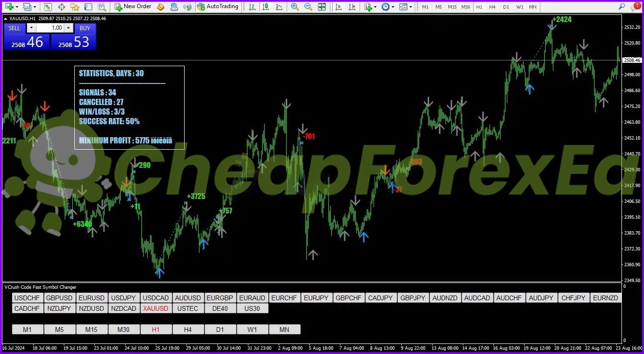Image resolution: width=644 pixels, height=354 pixels.
Task: Toggle the AutoTrading button
Action: click(x=218, y=7)
